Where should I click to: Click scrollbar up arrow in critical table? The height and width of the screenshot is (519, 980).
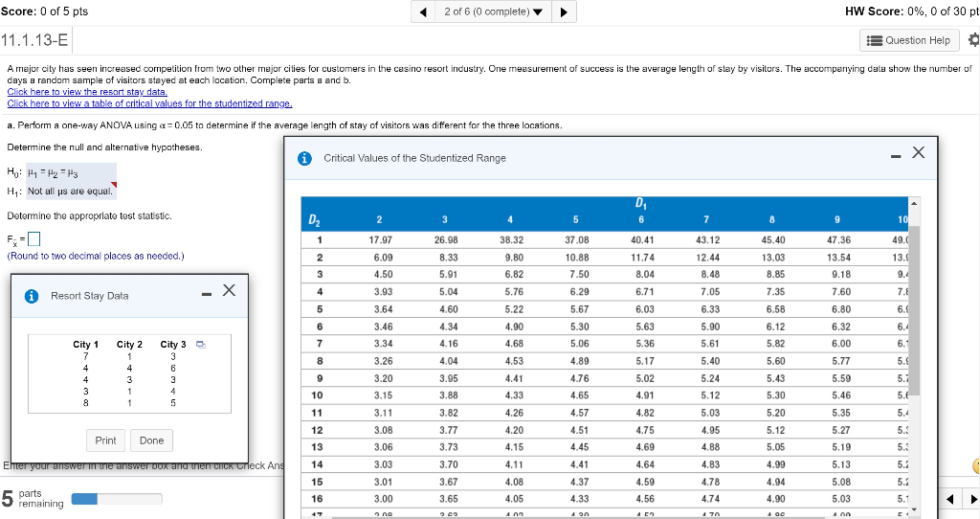click(914, 203)
